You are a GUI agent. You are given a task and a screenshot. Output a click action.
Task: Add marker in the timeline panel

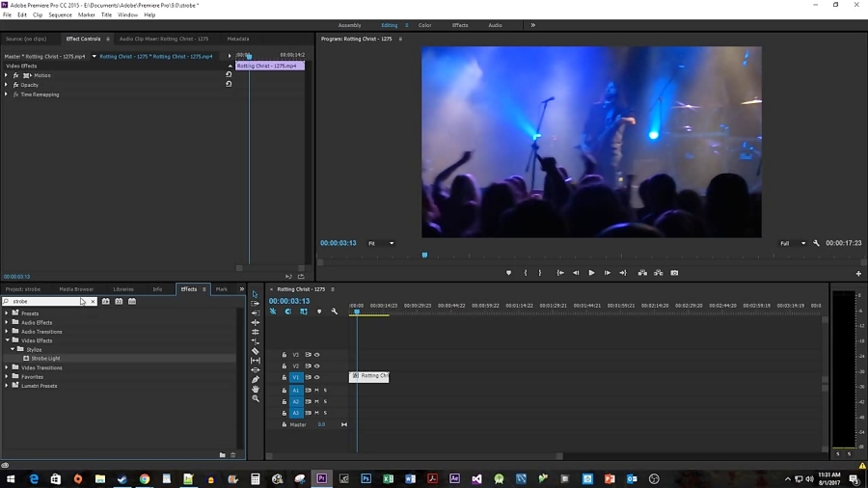click(x=319, y=312)
